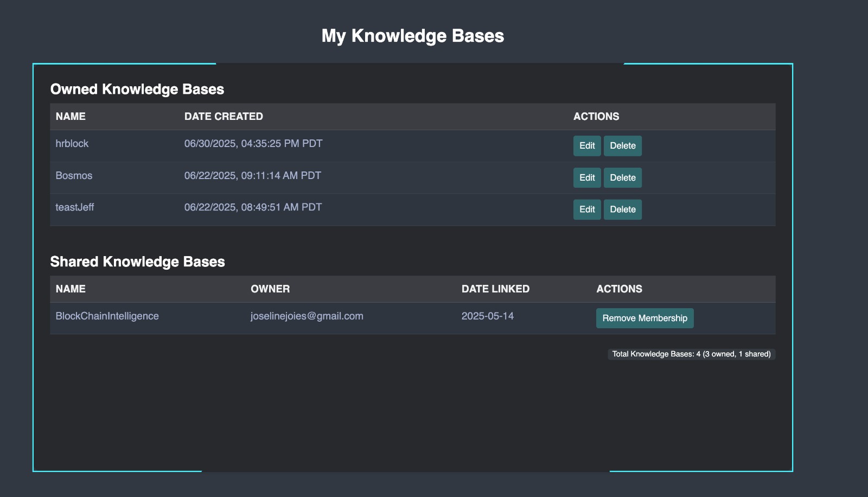Click the DATE CREATED column header

[224, 116]
